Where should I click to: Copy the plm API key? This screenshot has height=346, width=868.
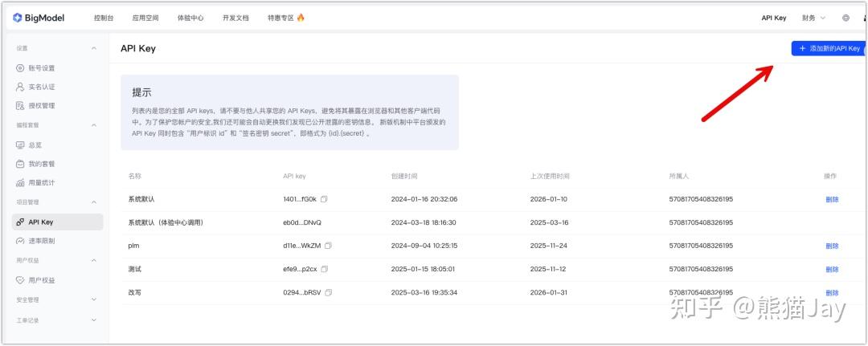point(328,246)
